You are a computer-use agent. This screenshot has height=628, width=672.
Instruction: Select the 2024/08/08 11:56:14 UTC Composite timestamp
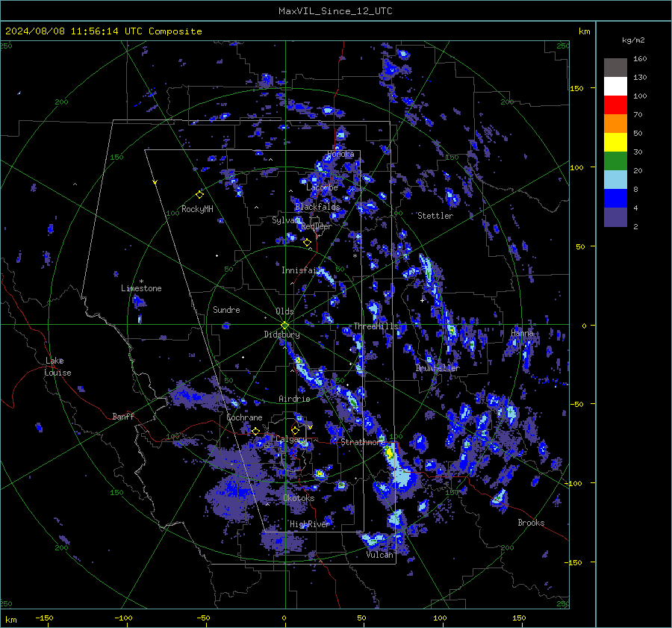click(x=103, y=31)
